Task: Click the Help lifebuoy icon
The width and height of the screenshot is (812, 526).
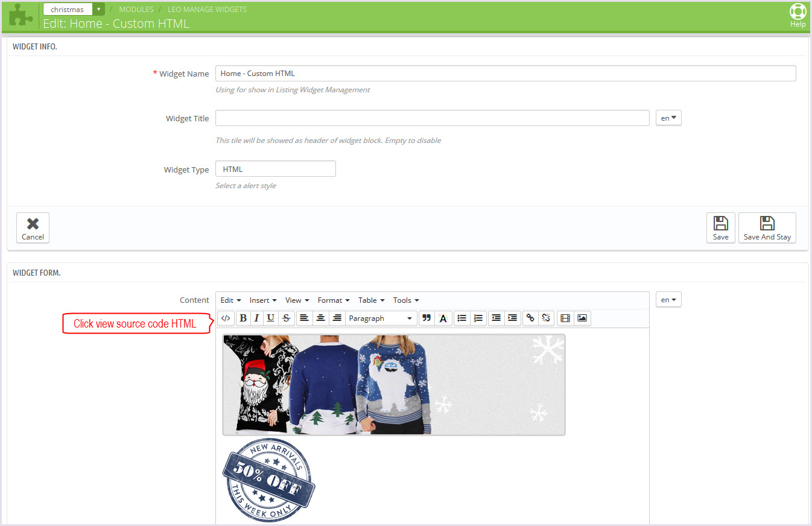Action: 798,16
